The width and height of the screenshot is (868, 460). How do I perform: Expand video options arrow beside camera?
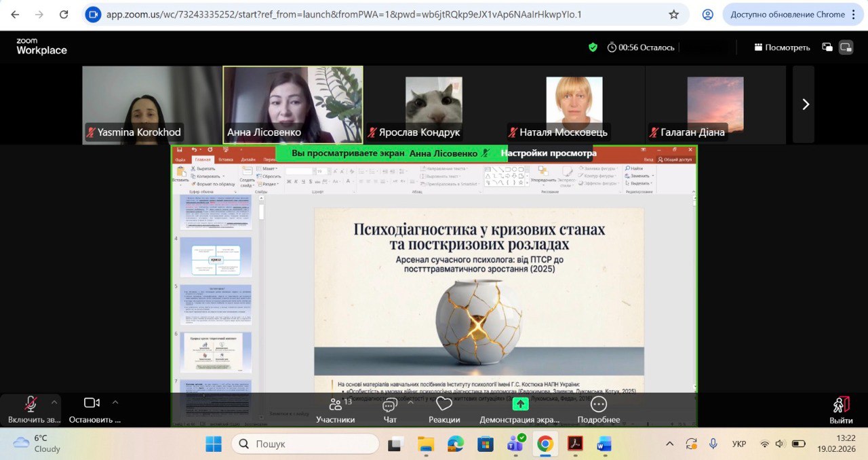(115, 402)
